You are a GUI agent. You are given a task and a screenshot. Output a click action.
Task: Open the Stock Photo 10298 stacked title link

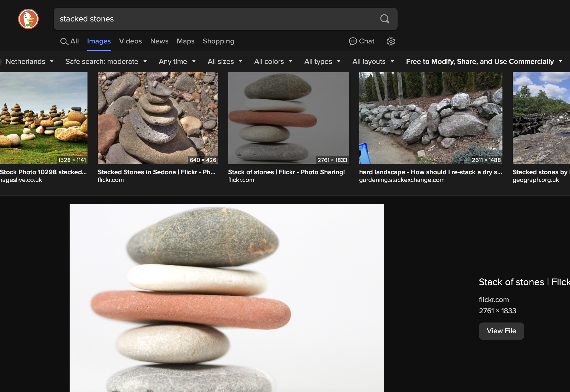[43, 172]
